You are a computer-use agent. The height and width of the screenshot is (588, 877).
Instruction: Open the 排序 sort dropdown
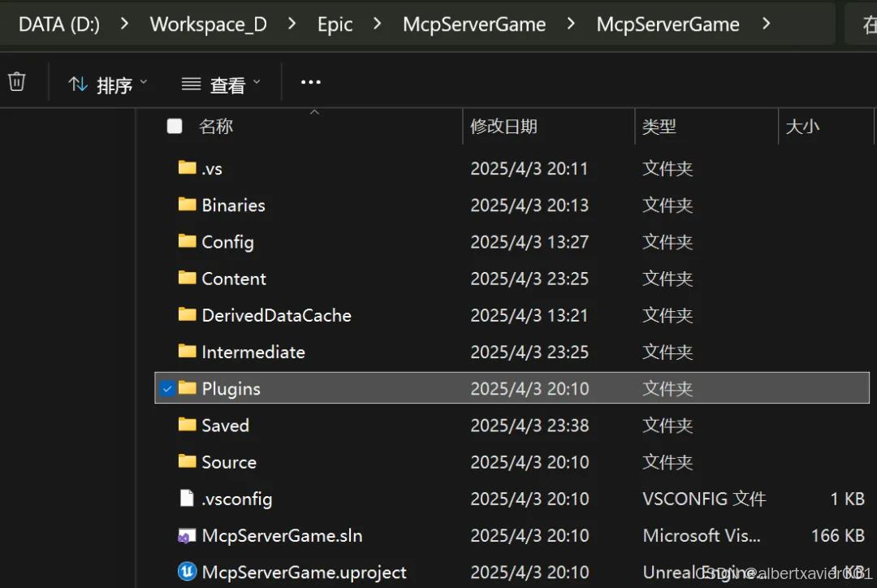pos(107,84)
